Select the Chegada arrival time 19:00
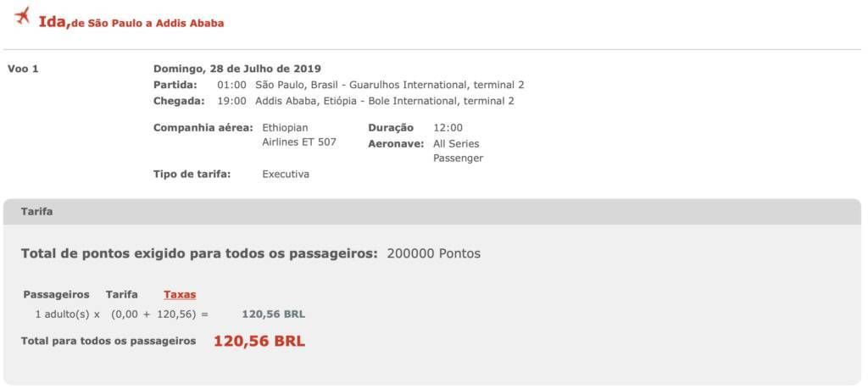The image size is (868, 389). [x=231, y=101]
